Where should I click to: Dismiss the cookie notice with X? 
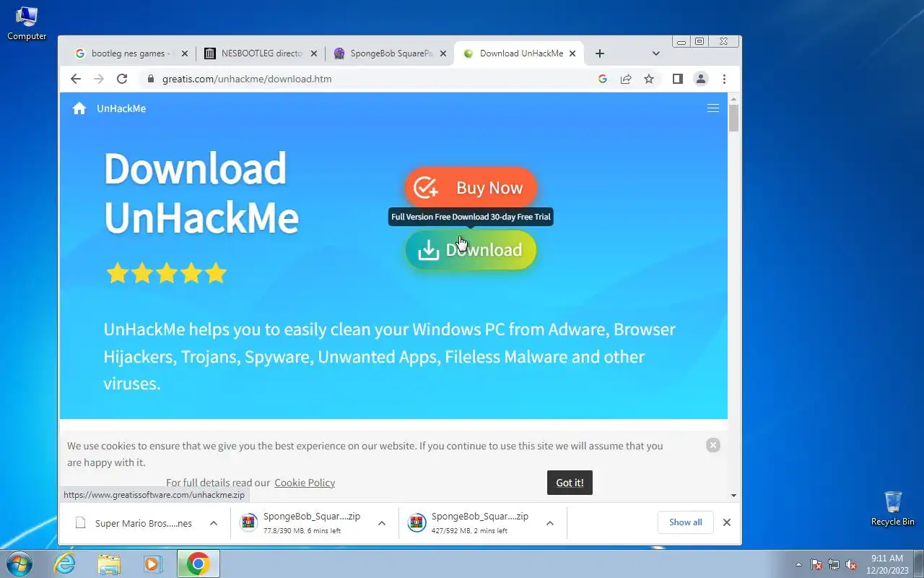pos(713,445)
